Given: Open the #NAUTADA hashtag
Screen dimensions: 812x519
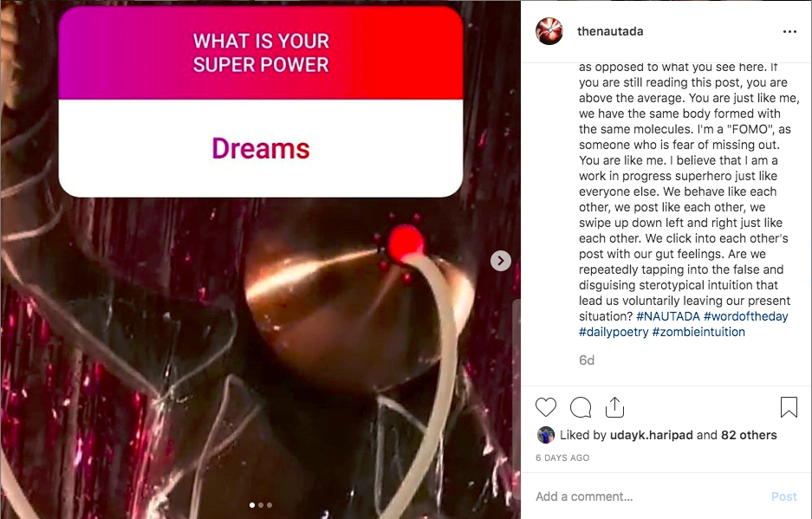Looking at the screenshot, I should tap(667, 316).
